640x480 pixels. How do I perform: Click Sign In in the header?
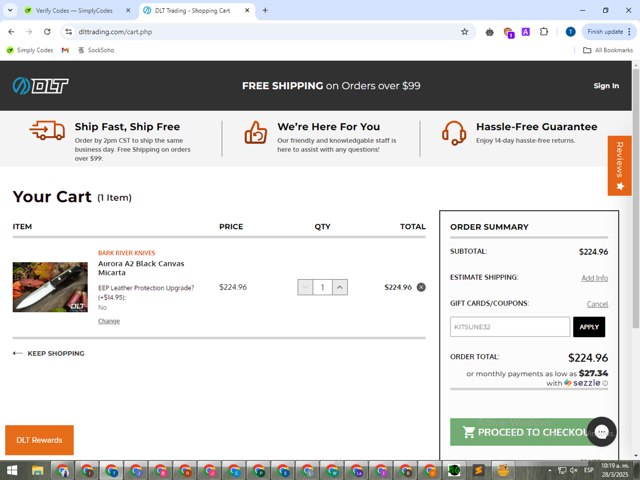pyautogui.click(x=606, y=86)
